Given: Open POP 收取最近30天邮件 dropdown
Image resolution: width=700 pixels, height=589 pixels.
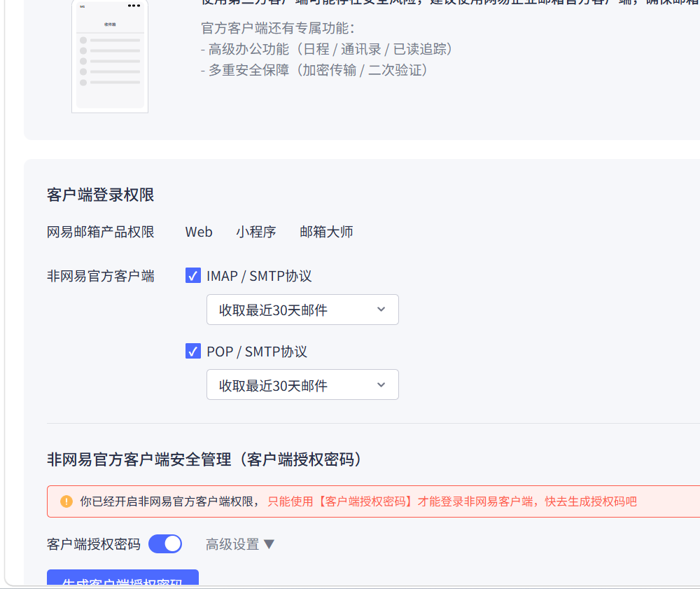Looking at the screenshot, I should 302,384.
